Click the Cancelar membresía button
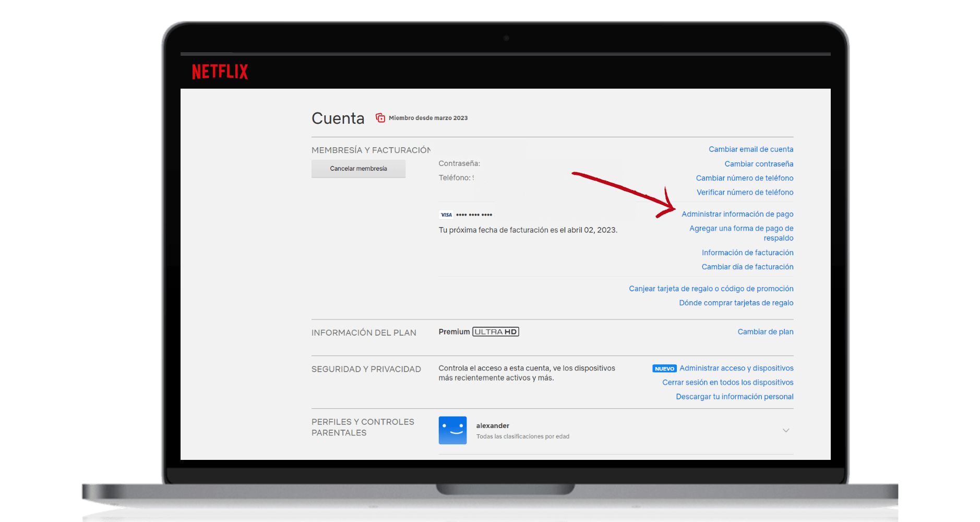This screenshot has height=522, width=980. point(358,168)
